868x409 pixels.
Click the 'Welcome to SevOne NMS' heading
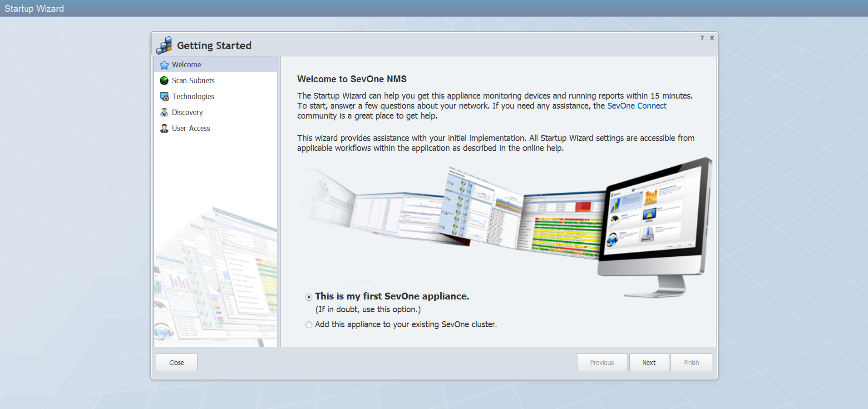(352, 79)
